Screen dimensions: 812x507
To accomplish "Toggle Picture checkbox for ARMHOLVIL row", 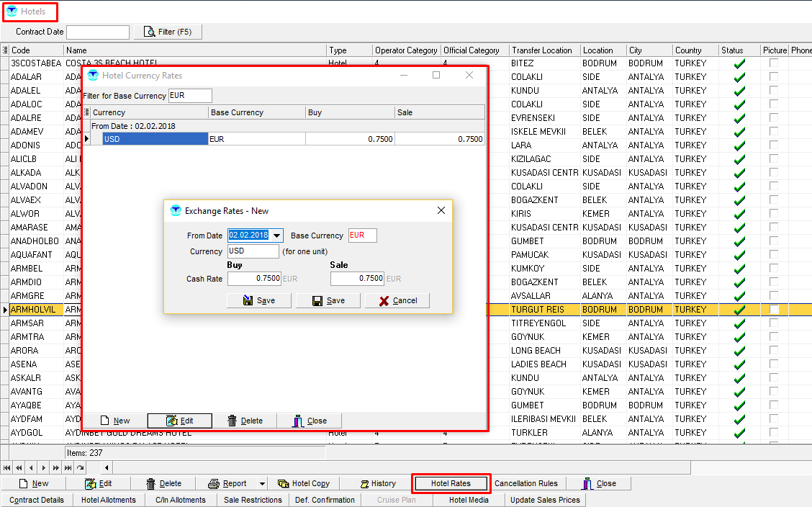I will point(774,310).
